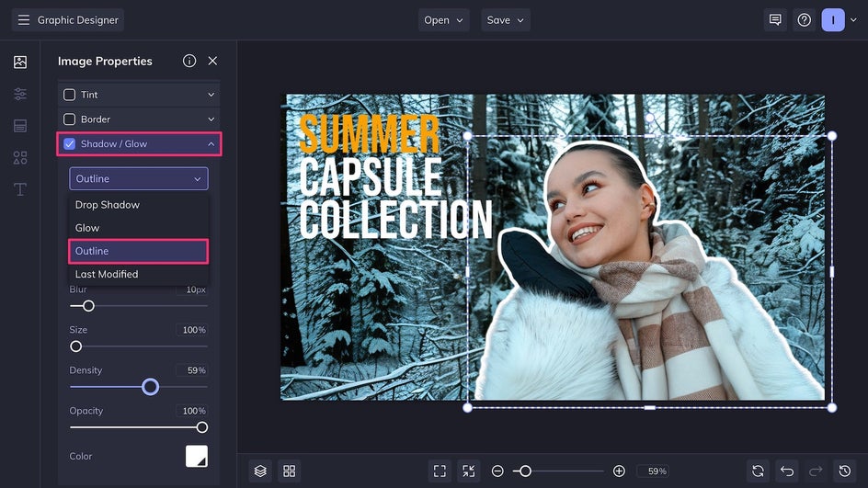The width and height of the screenshot is (868, 488).
Task: Select the woman cutout image layer
Action: click(649, 272)
